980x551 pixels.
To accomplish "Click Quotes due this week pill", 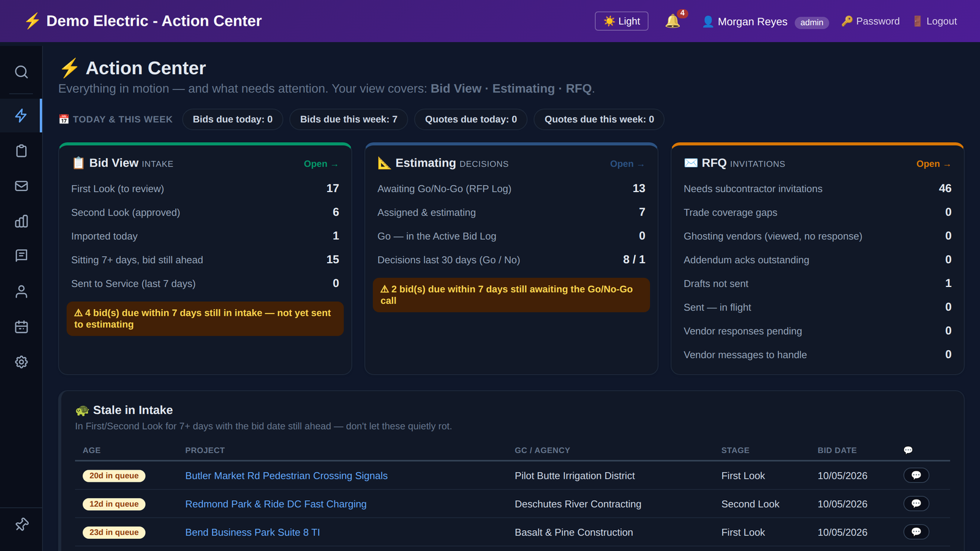I will point(599,119).
